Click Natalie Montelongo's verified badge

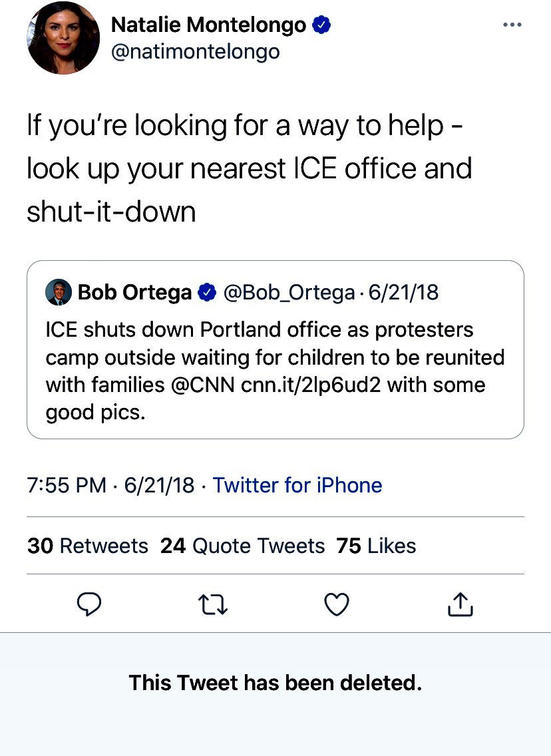pyautogui.click(x=321, y=25)
